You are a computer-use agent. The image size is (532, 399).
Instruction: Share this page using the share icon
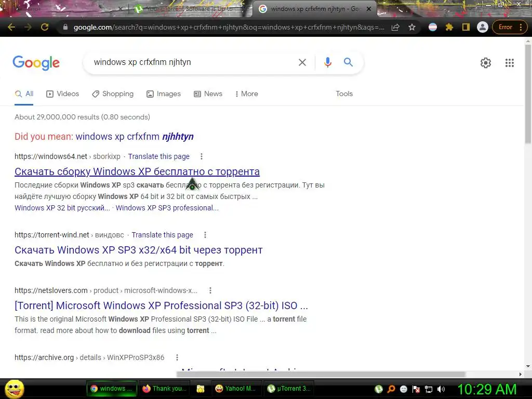[395, 27]
